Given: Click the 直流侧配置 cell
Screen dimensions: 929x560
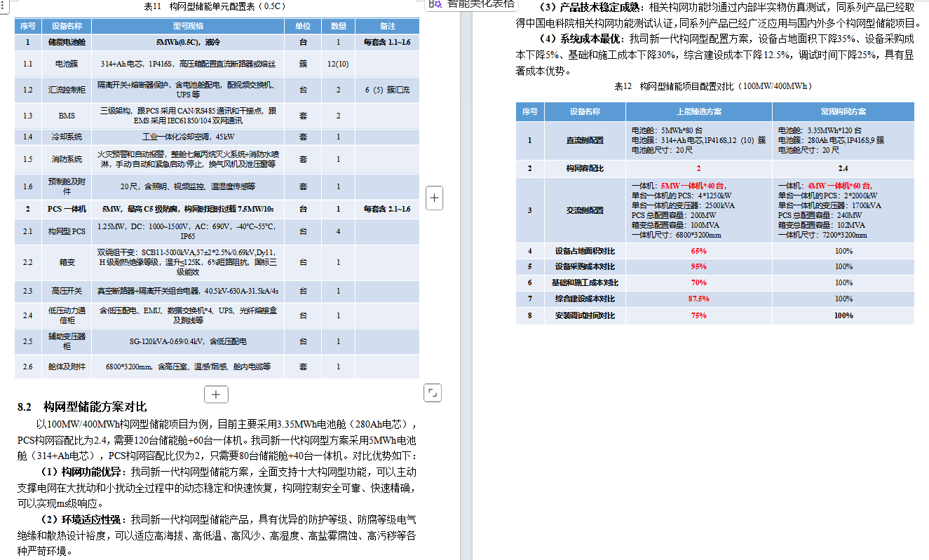Looking at the screenshot, I should (x=585, y=140).
